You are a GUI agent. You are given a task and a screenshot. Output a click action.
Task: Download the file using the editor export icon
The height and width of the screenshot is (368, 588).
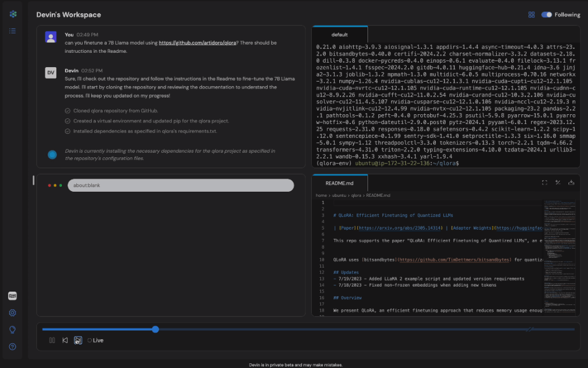571,183
